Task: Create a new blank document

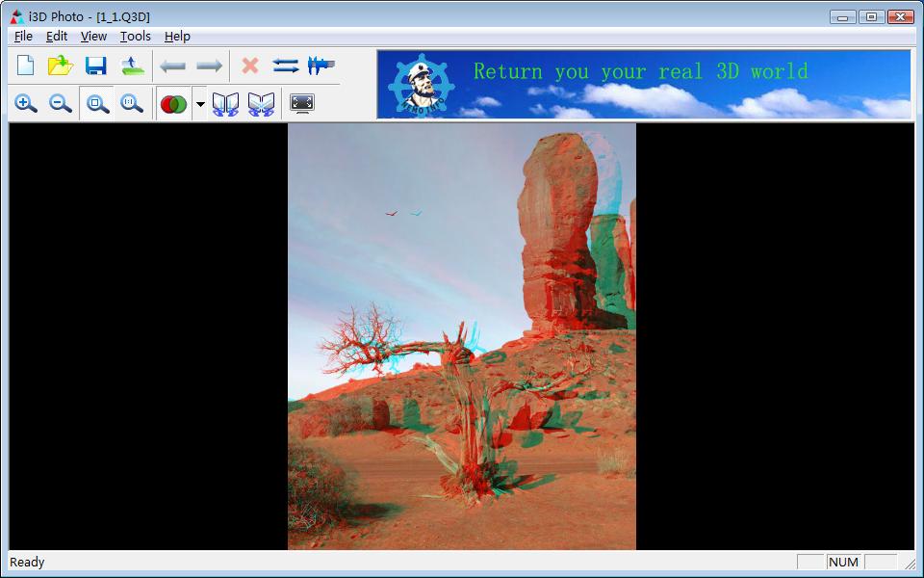Action: pos(25,66)
